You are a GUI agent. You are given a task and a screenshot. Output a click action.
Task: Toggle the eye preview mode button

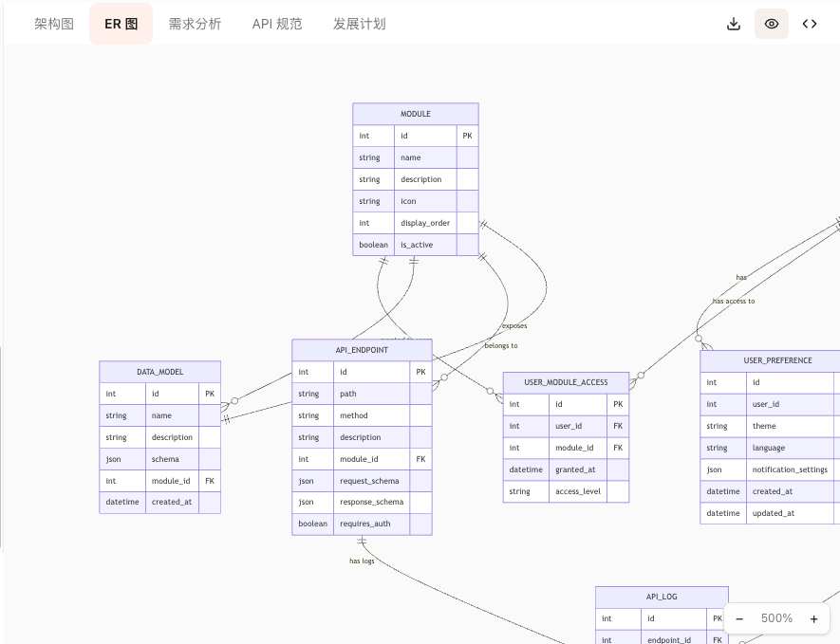point(771,24)
